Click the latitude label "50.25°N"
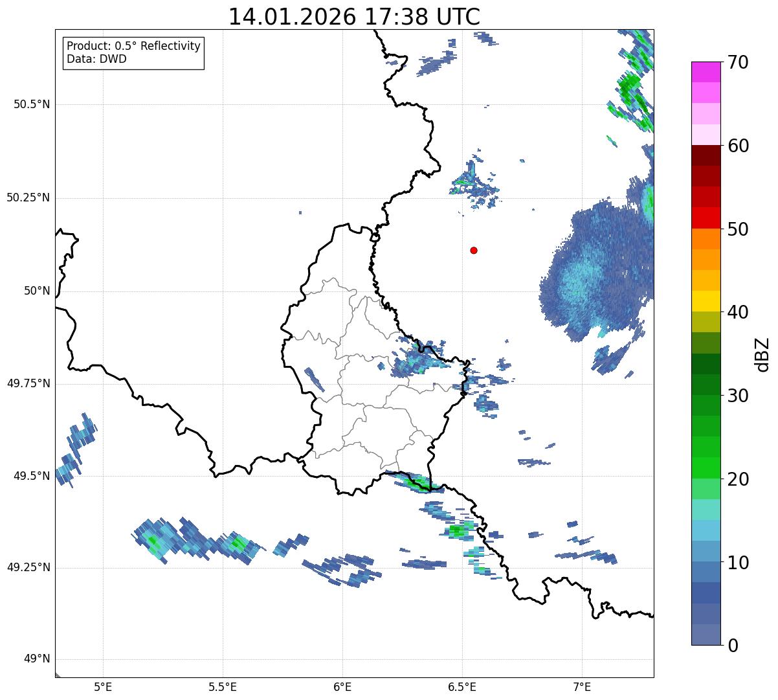Viewport: 778px width, 700px height. (28, 198)
